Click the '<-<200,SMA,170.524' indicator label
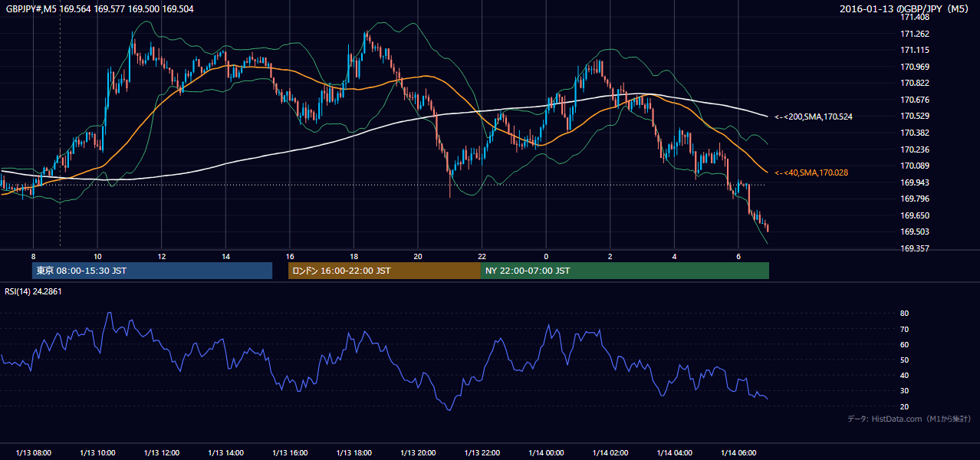980x460 pixels. (814, 117)
